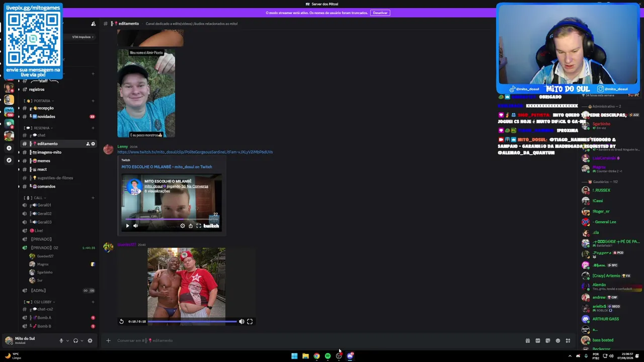Click the Add a Server plus button

[9, 148]
